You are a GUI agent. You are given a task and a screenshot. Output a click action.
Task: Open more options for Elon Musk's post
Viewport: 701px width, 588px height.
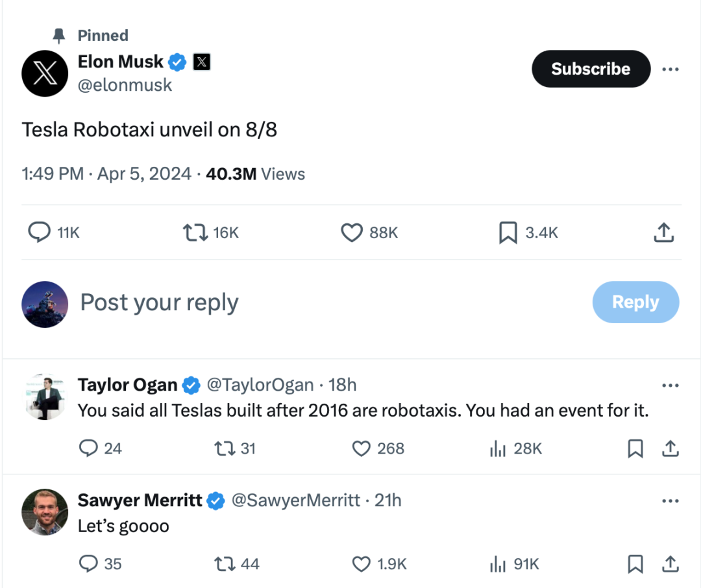pyautogui.click(x=670, y=69)
